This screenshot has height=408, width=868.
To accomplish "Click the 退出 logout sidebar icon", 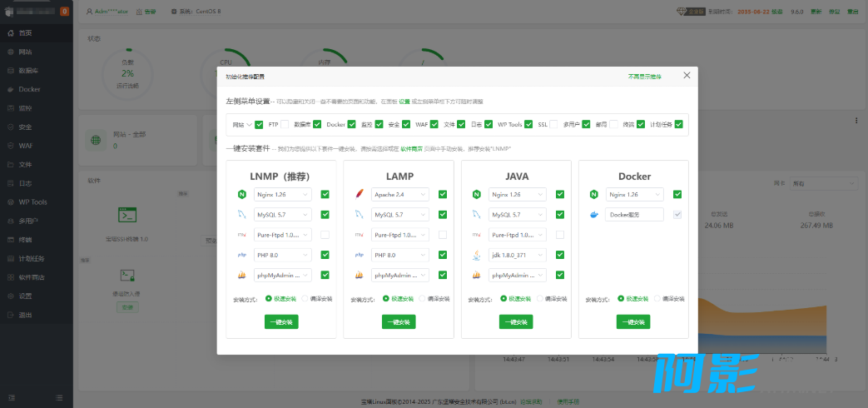I will (11, 315).
